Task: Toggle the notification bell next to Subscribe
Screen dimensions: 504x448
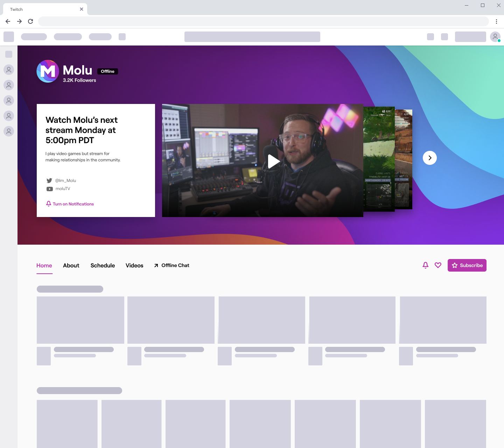Action: point(426,265)
